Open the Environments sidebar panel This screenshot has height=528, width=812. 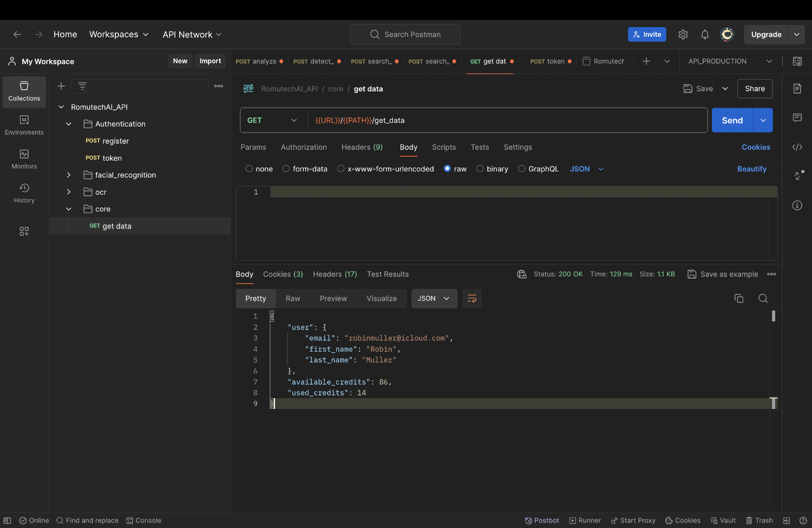[24, 126]
